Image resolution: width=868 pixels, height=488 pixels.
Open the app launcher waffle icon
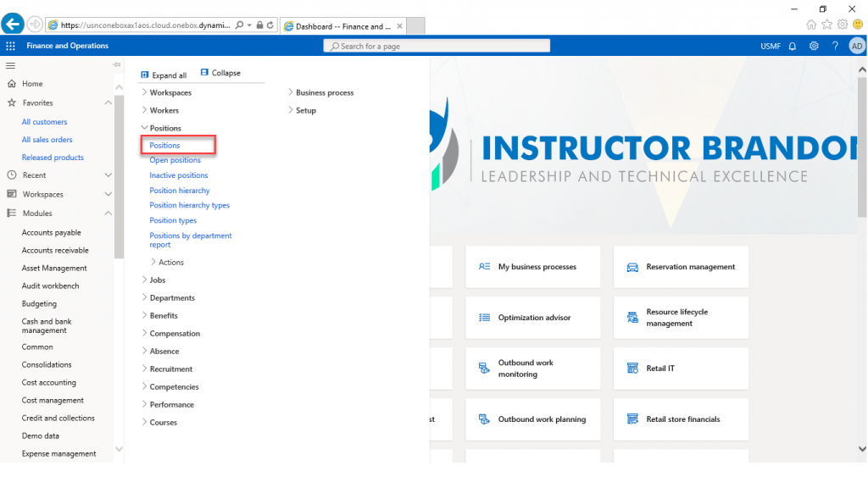tap(11, 46)
